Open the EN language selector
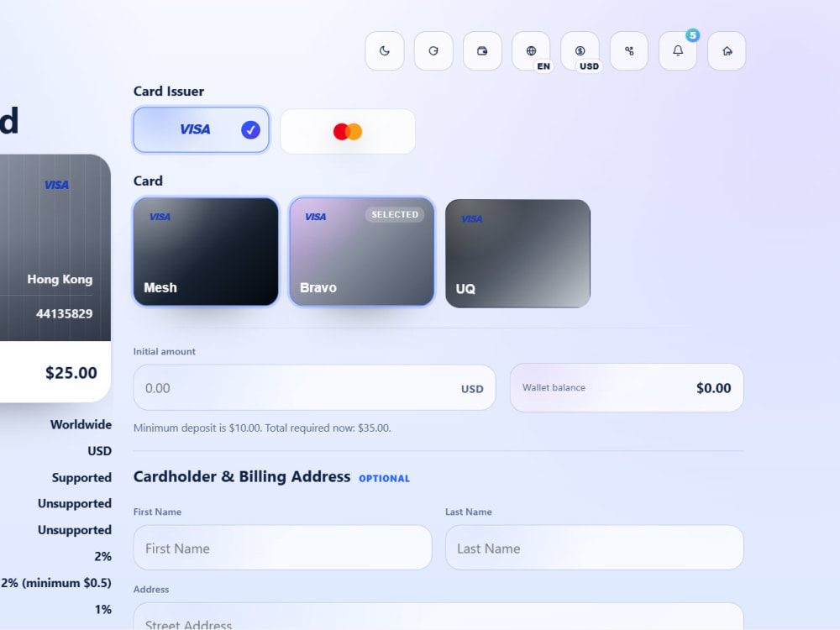840x630 pixels. (x=531, y=51)
